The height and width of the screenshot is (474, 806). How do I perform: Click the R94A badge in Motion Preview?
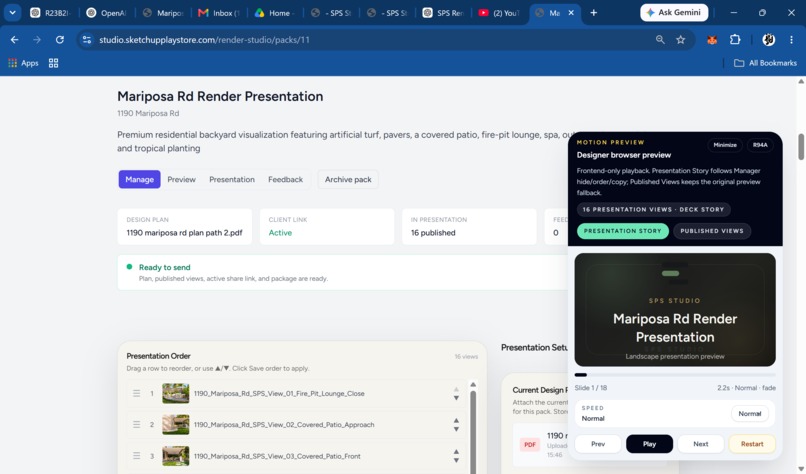click(x=760, y=145)
